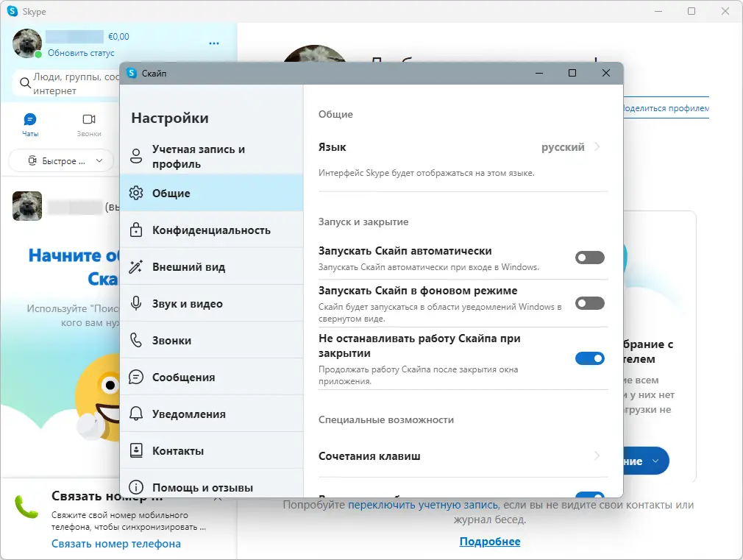Disable Не останавливать работу Скайпа при закрытии
This screenshot has height=560, width=743.
tap(590, 358)
